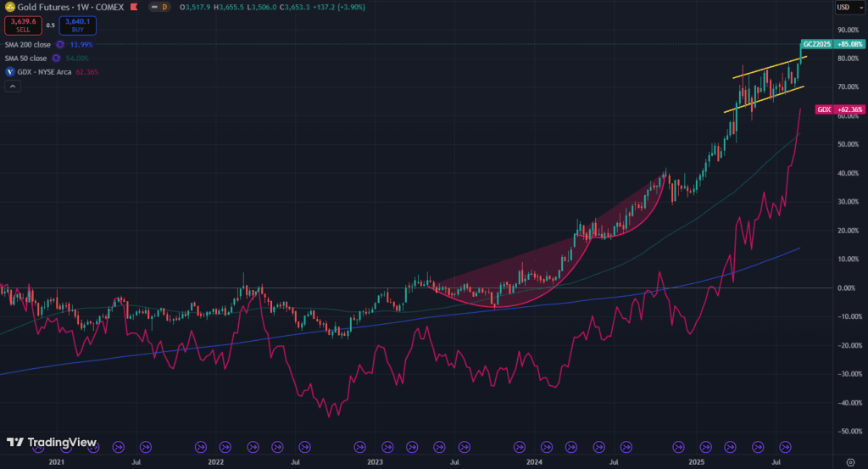Select the SMA 200 close legend label
The height and width of the screenshot is (469, 868).
[x=27, y=43]
